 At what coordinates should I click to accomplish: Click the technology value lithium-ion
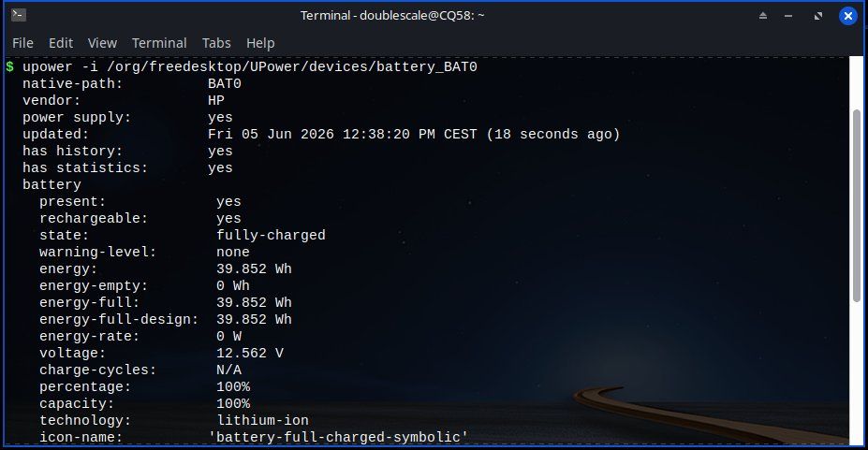pyautogui.click(x=263, y=421)
